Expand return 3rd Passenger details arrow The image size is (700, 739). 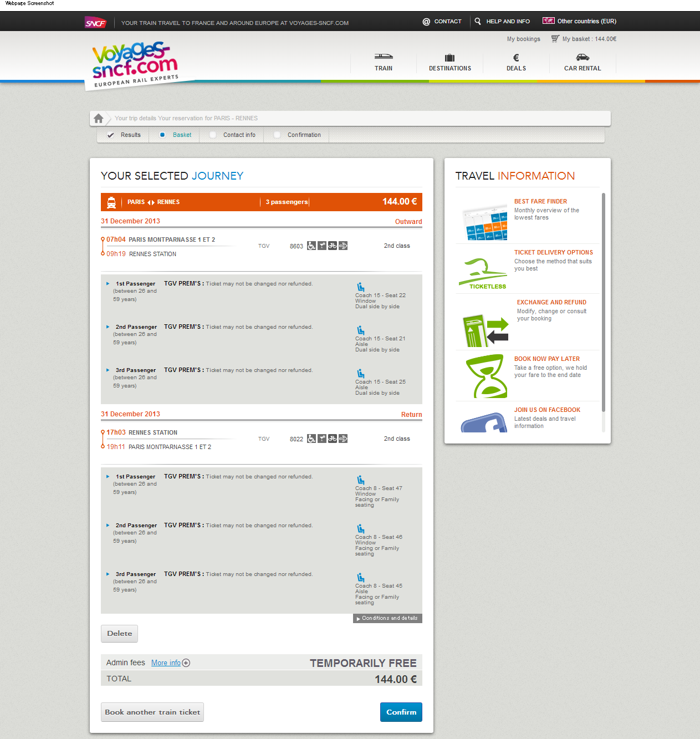point(108,574)
